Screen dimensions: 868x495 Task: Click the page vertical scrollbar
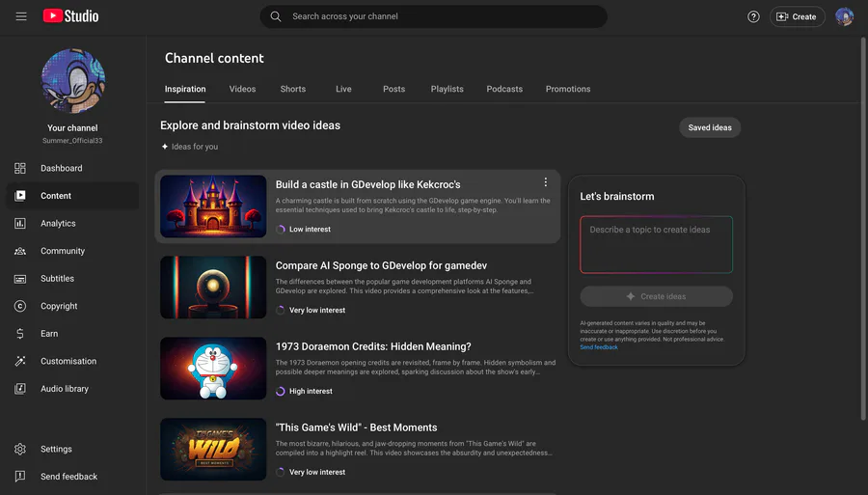coord(863,228)
